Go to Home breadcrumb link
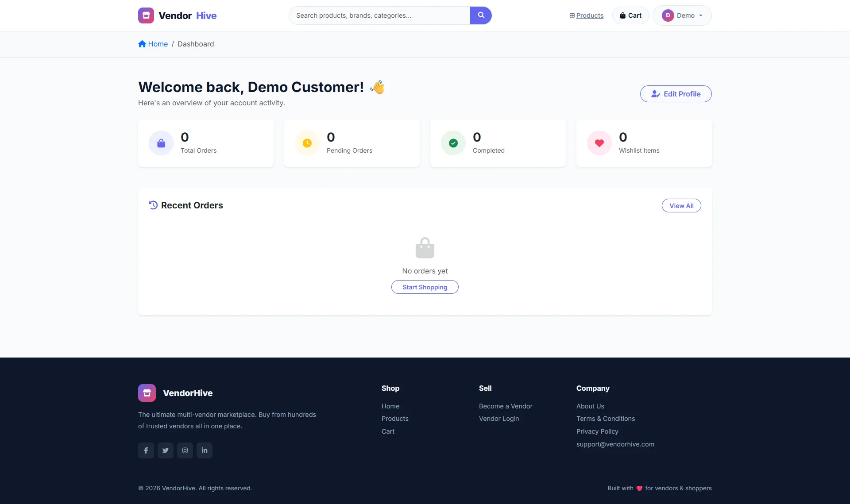The image size is (850, 504). pyautogui.click(x=153, y=44)
